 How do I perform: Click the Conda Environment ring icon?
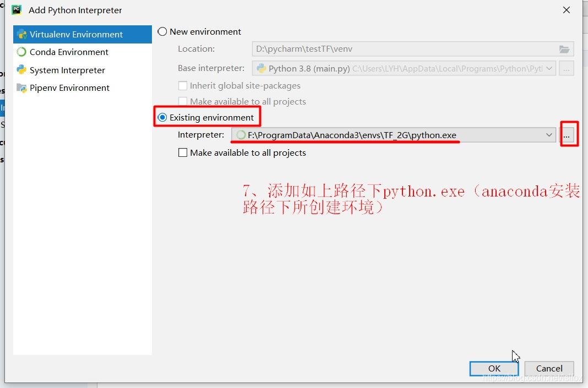(x=22, y=52)
